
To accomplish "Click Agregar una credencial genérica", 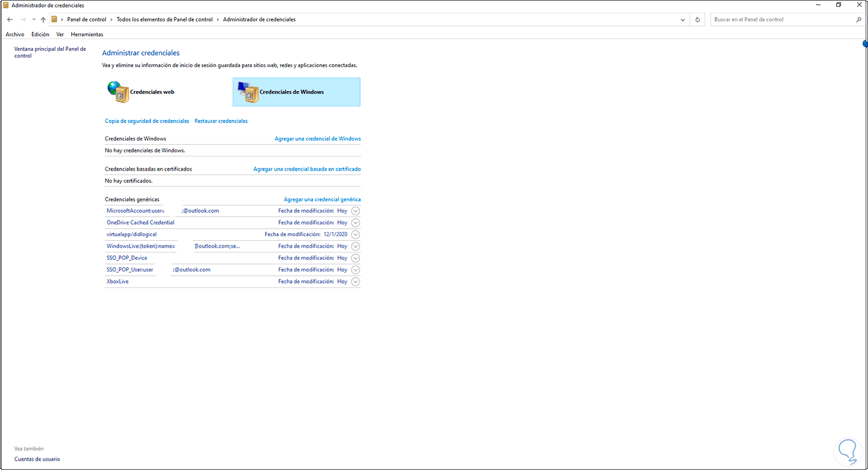I will (322, 199).
